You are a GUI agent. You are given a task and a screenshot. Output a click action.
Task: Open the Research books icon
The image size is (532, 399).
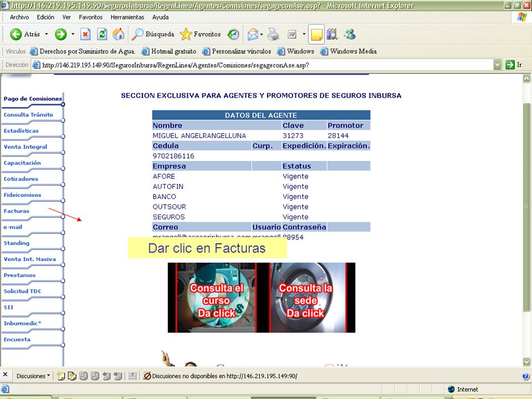(332, 34)
